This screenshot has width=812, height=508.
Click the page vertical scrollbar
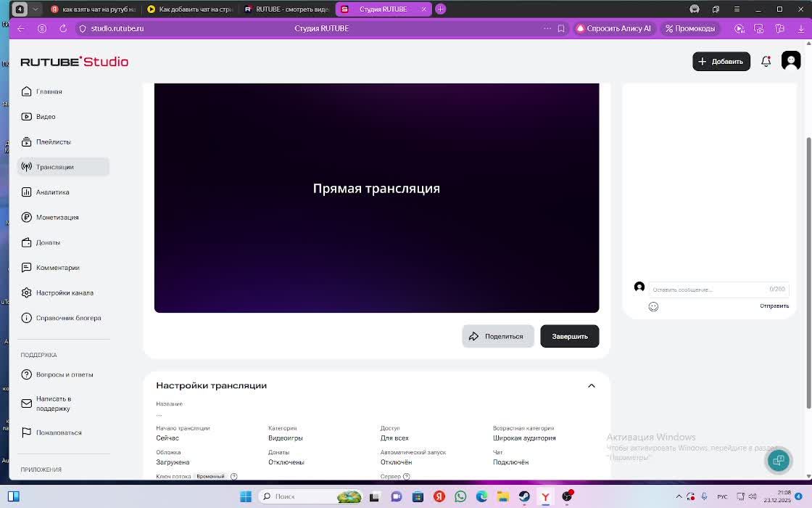tap(808, 272)
